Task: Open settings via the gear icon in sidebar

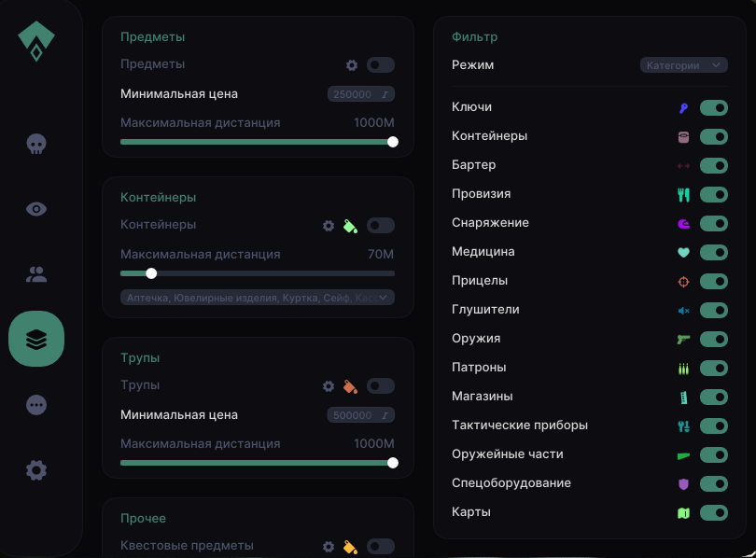Action: coord(35,469)
